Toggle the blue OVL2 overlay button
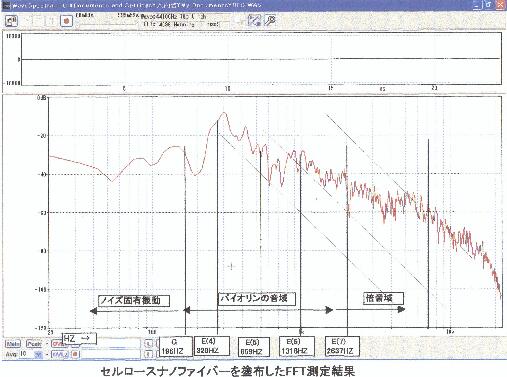Image resolution: width=507 pixels, height=377 pixels. pyautogui.click(x=60, y=354)
